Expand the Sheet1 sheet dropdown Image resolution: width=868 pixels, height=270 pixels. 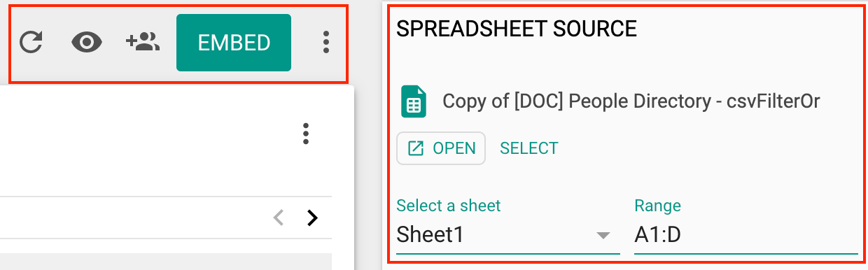pyautogui.click(x=508, y=235)
